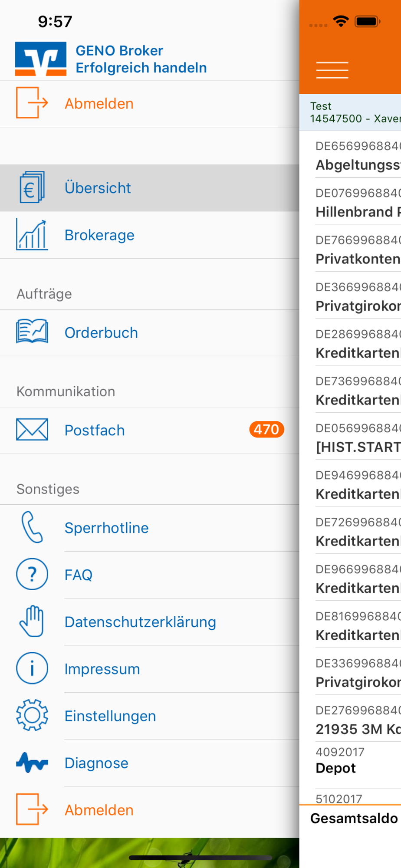The image size is (401, 868).
Task: Click the Datenschutzerklärung hand icon
Action: point(32,621)
